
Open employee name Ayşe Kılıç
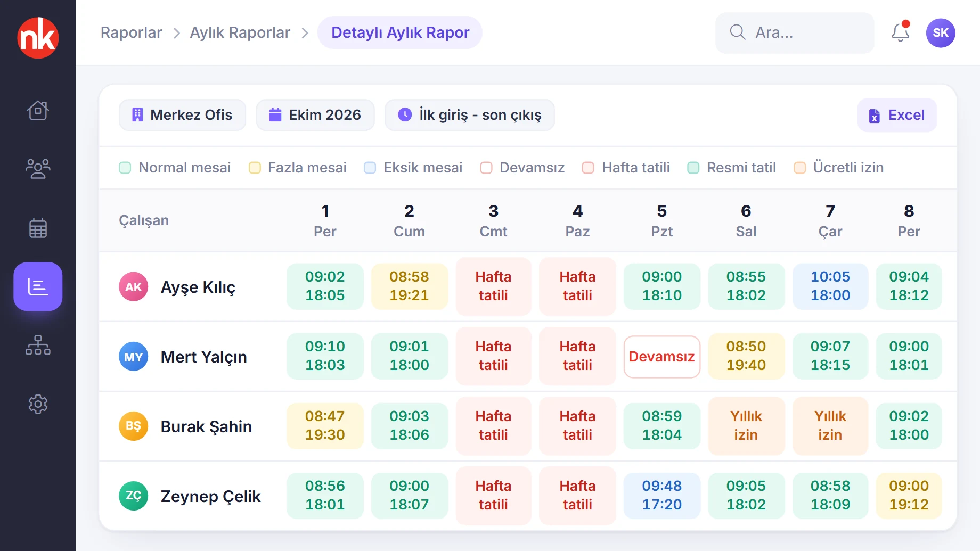tap(198, 287)
